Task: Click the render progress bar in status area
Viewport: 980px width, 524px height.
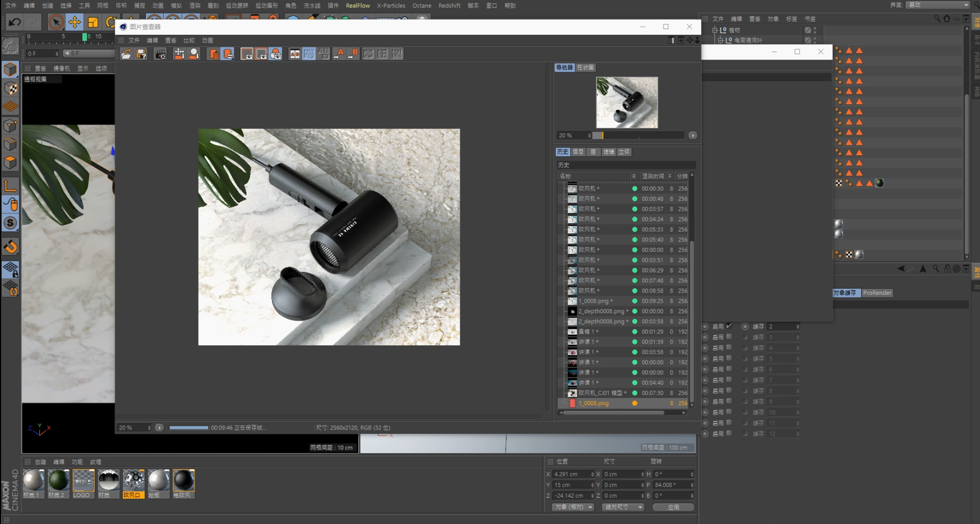Action: 189,428
